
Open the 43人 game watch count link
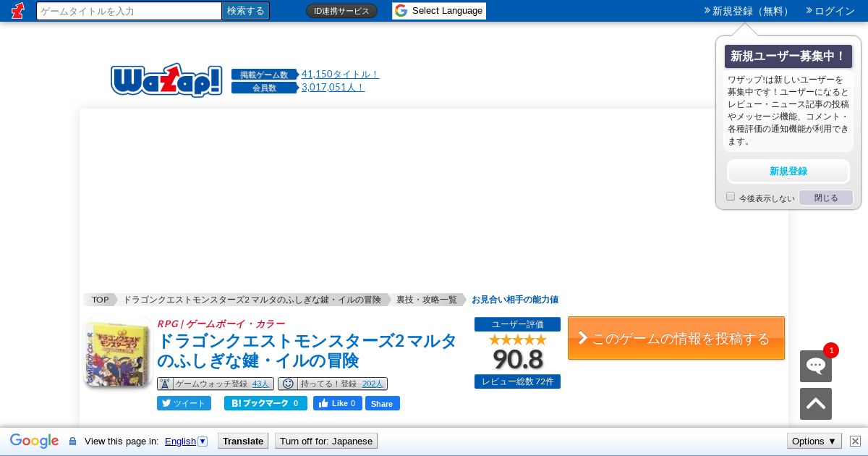click(x=260, y=384)
